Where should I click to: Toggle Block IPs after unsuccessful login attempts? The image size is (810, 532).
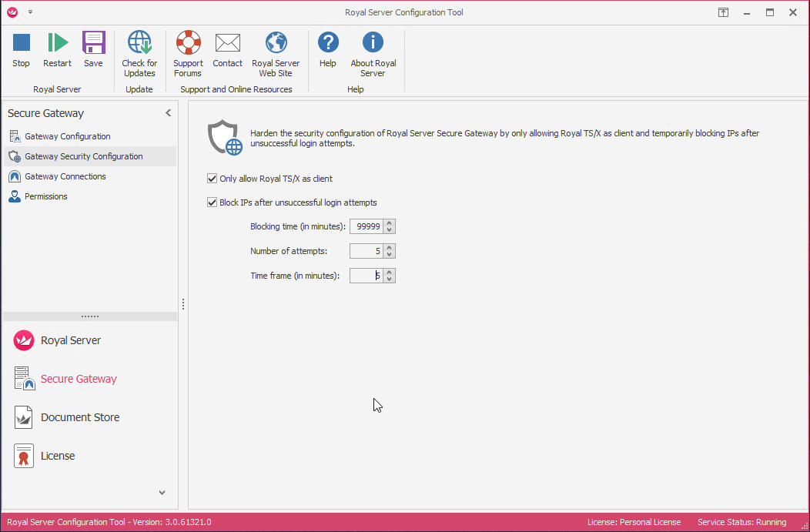[x=212, y=202]
